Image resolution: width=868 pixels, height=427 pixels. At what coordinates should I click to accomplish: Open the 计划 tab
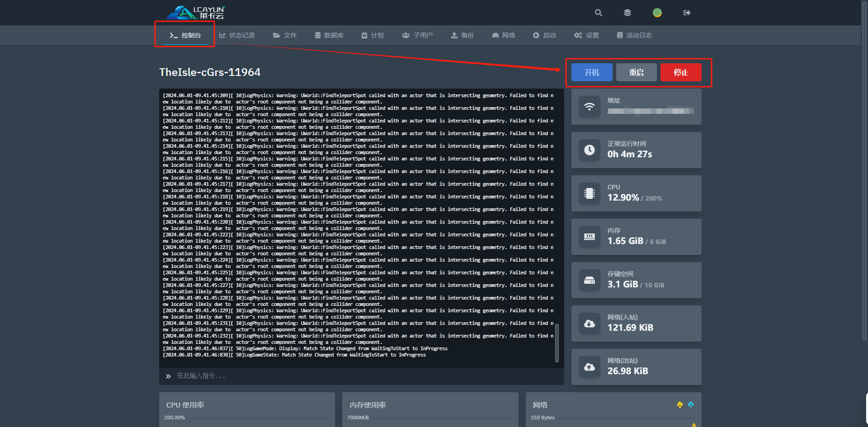373,35
